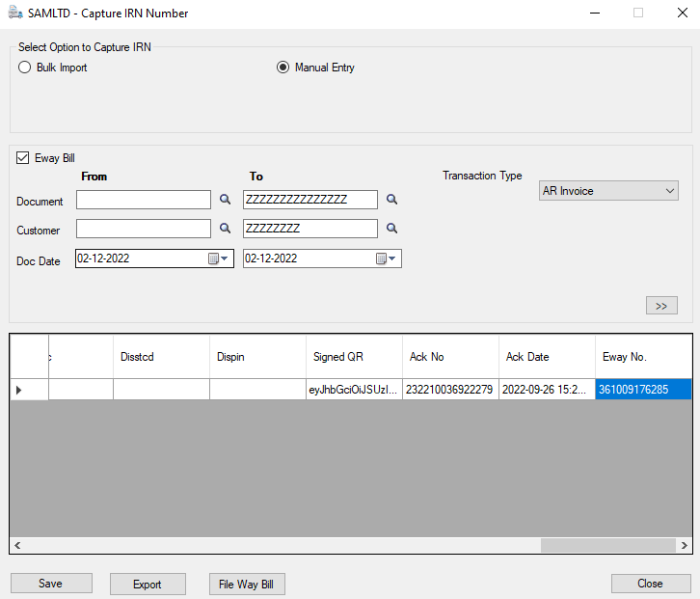700x599 pixels.
Task: Select the Signed QR cell eyJhbGciOiJSUzI
Action: 354,390
